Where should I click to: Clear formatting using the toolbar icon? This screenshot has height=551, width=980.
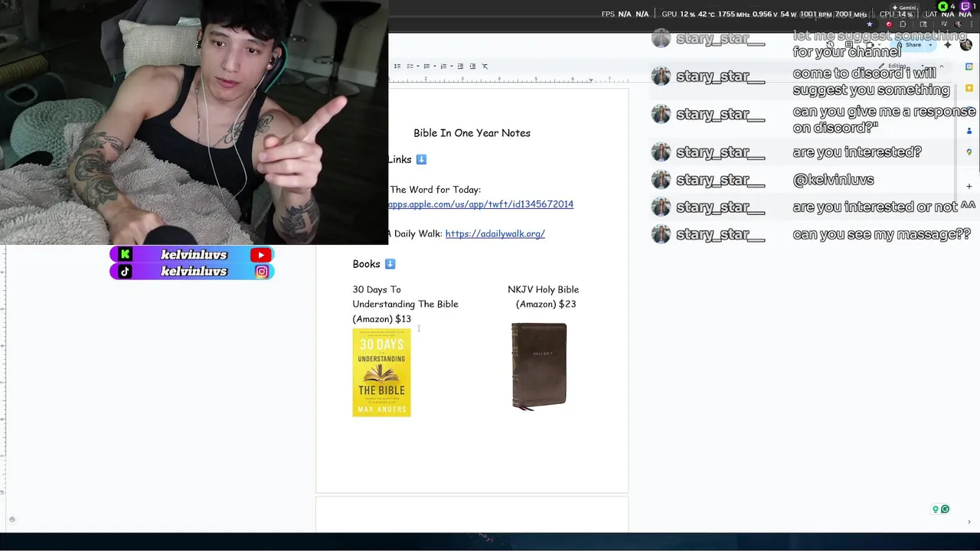(x=485, y=67)
